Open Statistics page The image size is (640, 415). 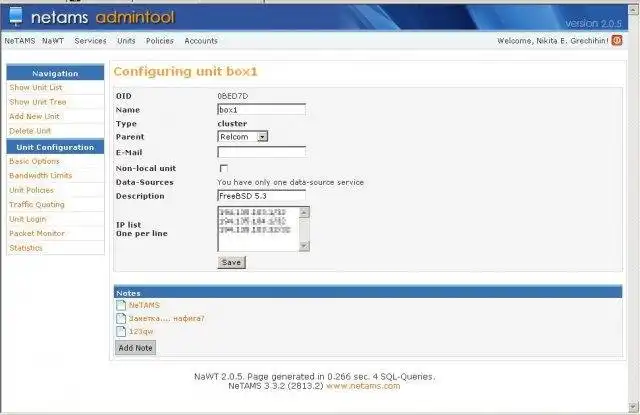pyautogui.click(x=26, y=248)
